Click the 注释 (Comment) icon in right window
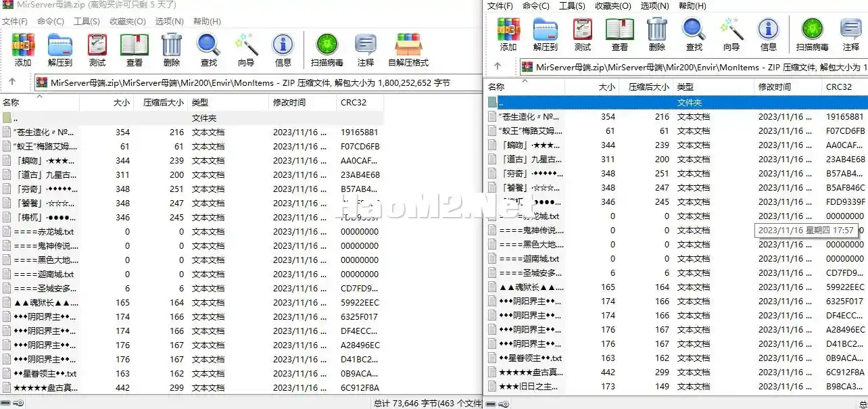Viewport: 868px width, 409px height. [x=851, y=34]
